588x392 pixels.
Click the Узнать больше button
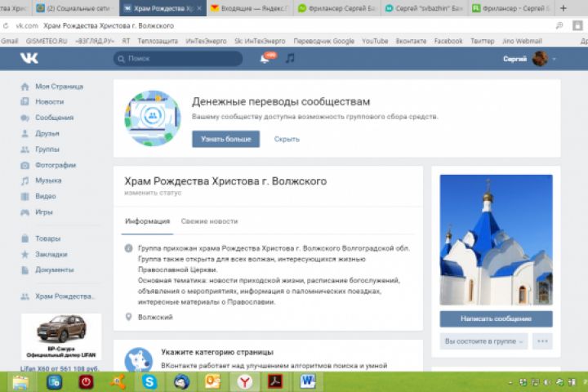[x=225, y=139]
